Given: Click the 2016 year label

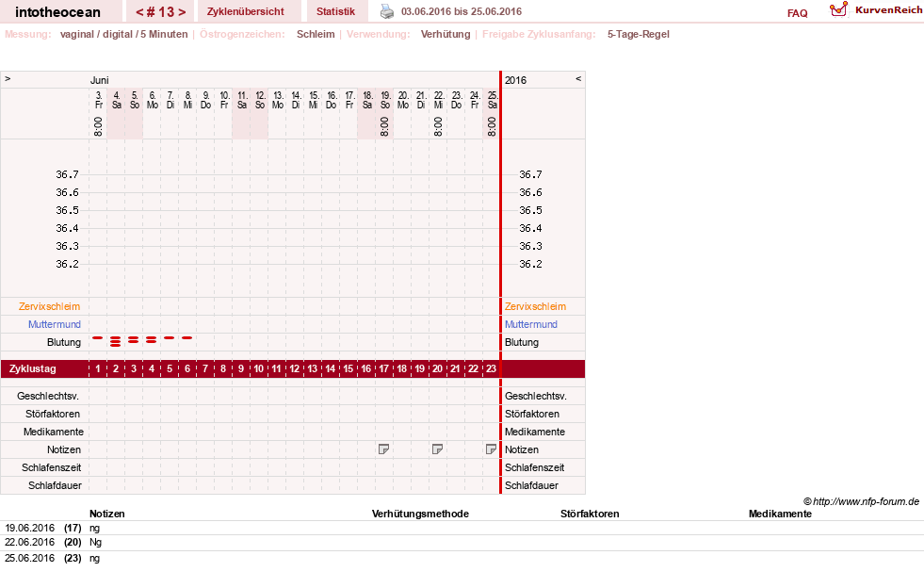Looking at the screenshot, I should click(515, 80).
